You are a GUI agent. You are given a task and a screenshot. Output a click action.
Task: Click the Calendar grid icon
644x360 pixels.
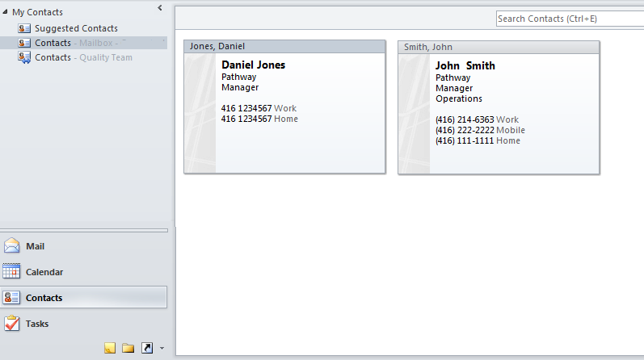click(x=11, y=271)
